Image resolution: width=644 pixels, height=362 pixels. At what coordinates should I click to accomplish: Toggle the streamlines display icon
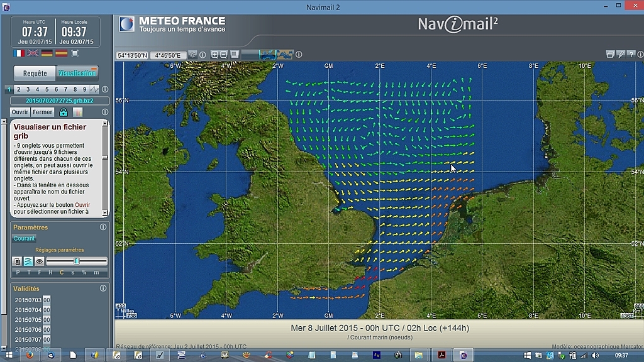click(x=28, y=261)
